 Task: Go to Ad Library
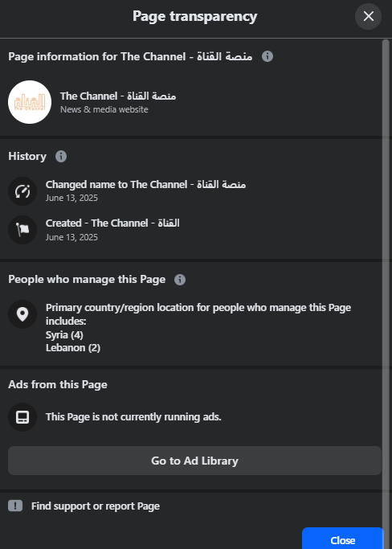194,461
